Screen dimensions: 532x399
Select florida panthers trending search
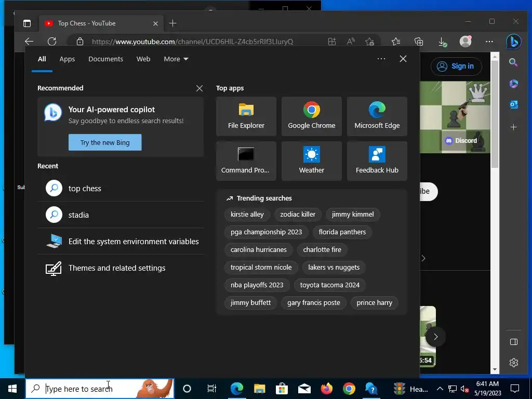pyautogui.click(x=342, y=232)
